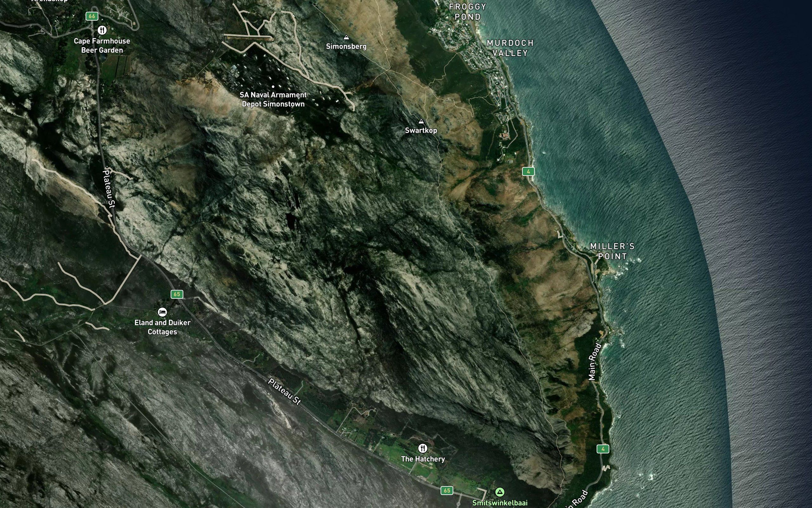Click Plateau St label below Cape Farmhouse
Viewport: 812px width, 508px height.
109,189
